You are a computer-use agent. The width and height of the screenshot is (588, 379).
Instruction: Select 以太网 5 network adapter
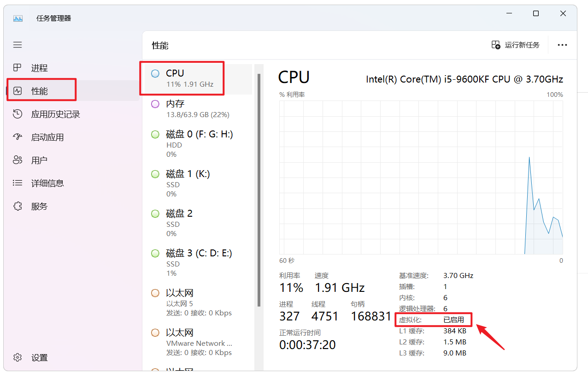pyautogui.click(x=198, y=302)
